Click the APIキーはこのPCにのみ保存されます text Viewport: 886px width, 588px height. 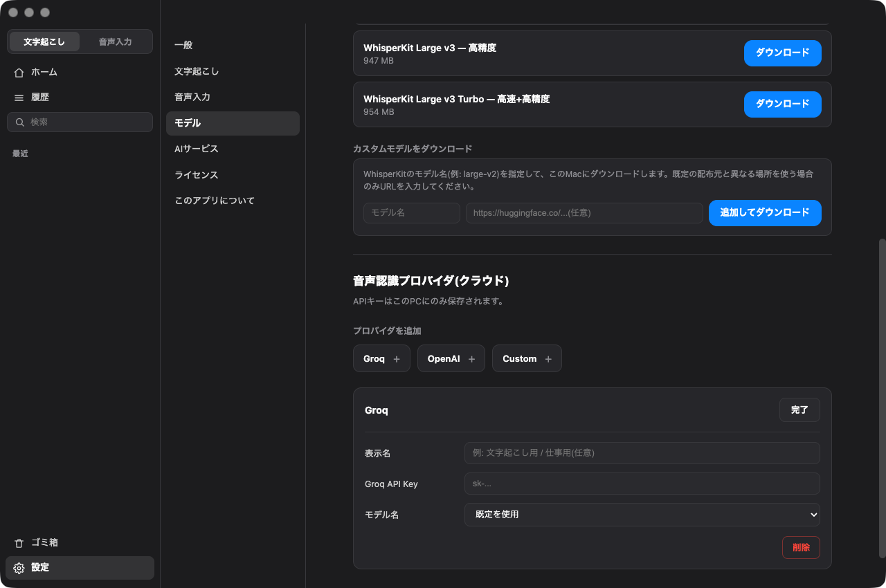pyautogui.click(x=428, y=302)
